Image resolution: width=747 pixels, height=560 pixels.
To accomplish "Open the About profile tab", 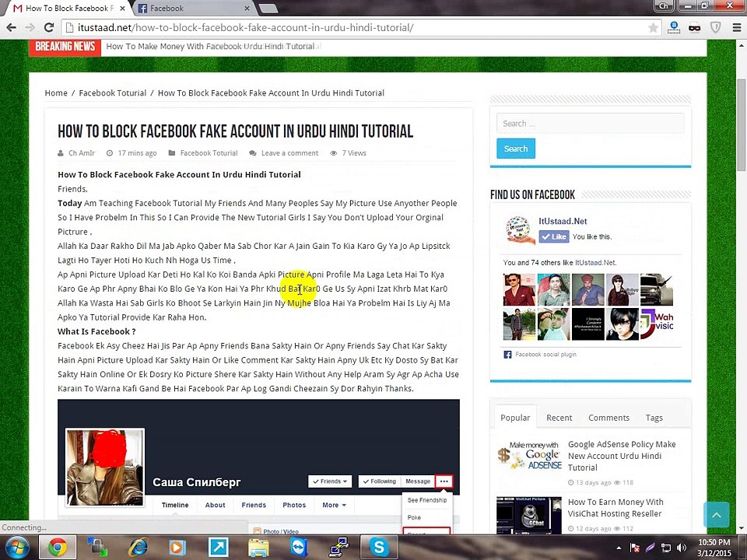I will pyautogui.click(x=215, y=505).
